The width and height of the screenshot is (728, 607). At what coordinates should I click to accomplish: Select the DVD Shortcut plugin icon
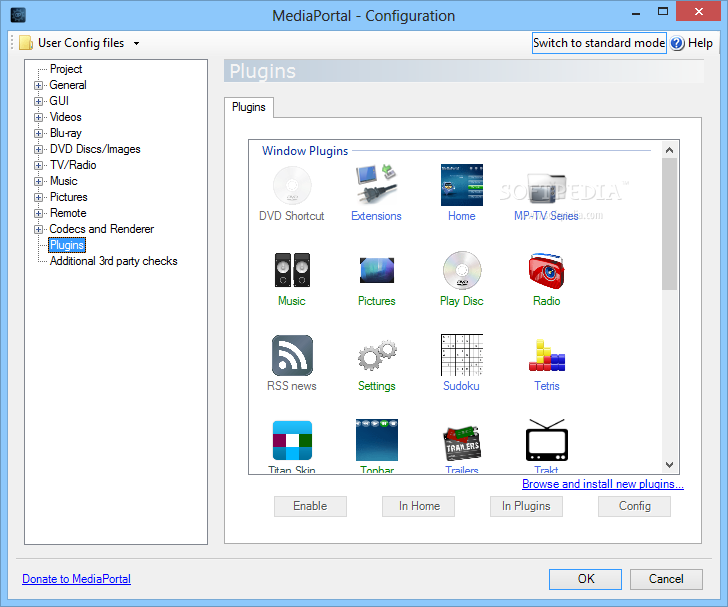[x=292, y=185]
